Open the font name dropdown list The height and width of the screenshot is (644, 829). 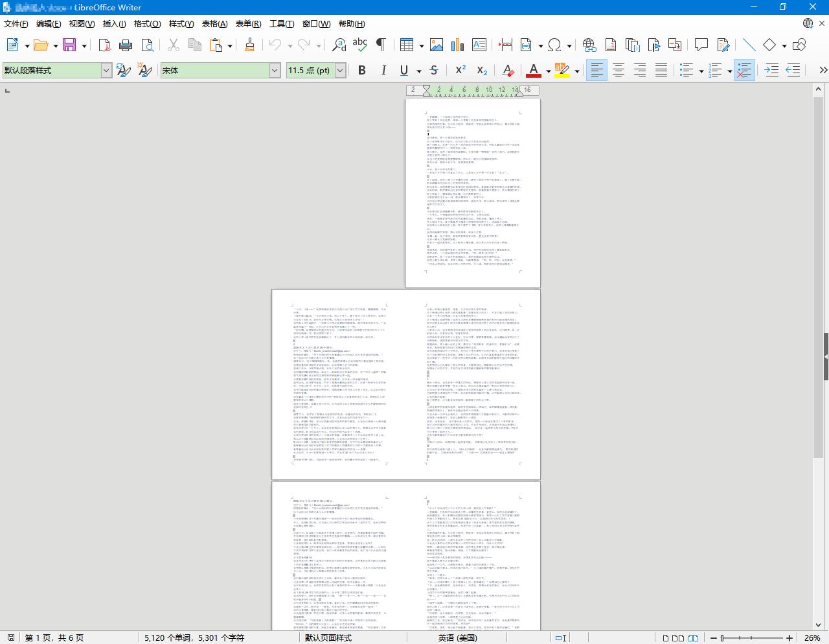click(275, 70)
